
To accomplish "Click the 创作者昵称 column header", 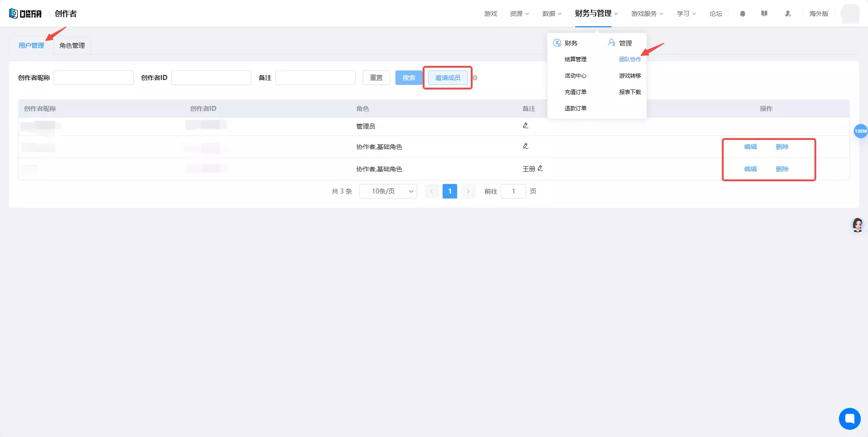I will pyautogui.click(x=40, y=109).
